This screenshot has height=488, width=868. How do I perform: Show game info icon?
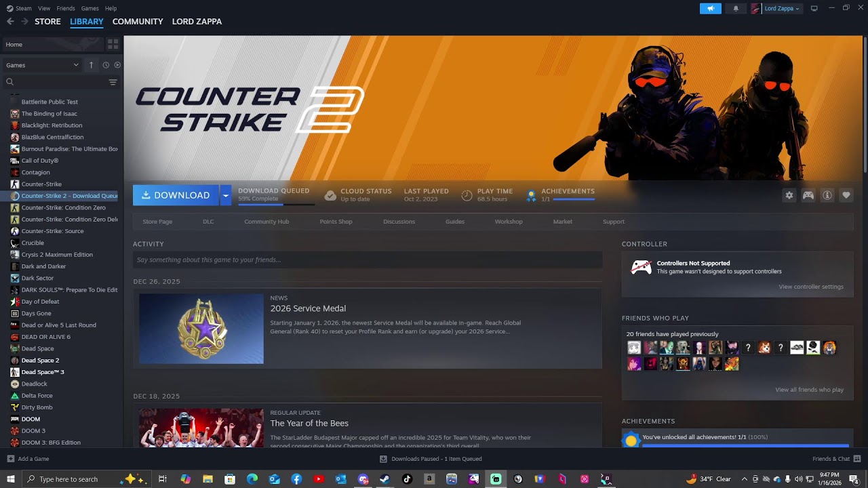(x=827, y=195)
